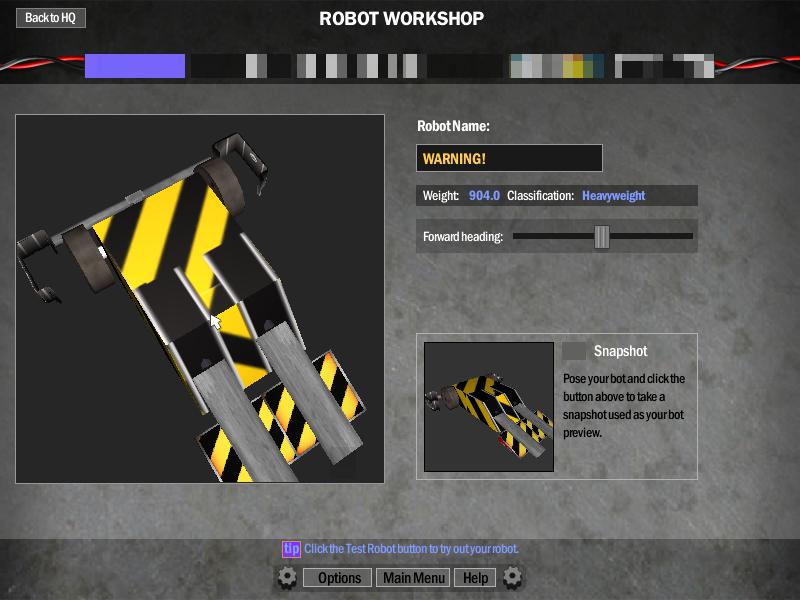Select the highlighted purple workshop tab
The width and height of the screenshot is (800, 600).
tap(135, 66)
